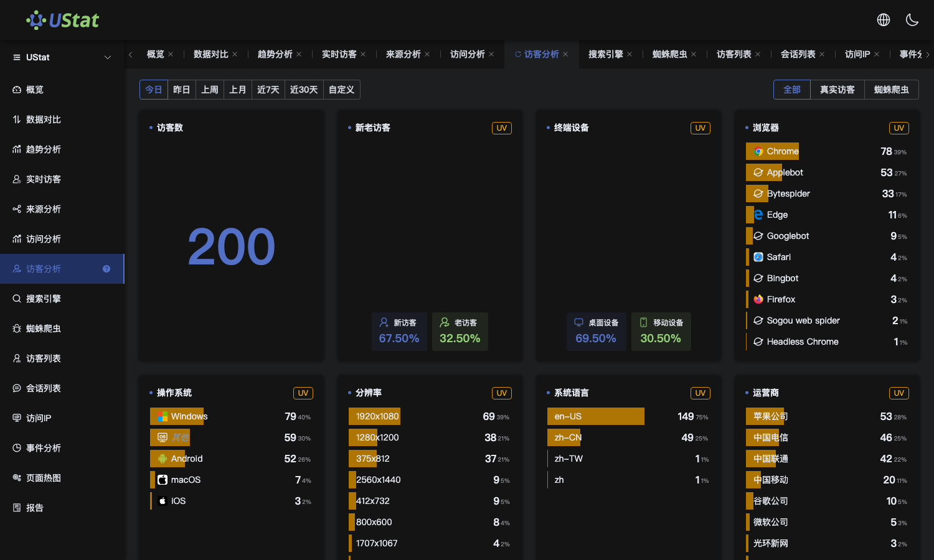Image resolution: width=934 pixels, height=560 pixels.
Task: Click the en-US language bar
Action: click(596, 416)
